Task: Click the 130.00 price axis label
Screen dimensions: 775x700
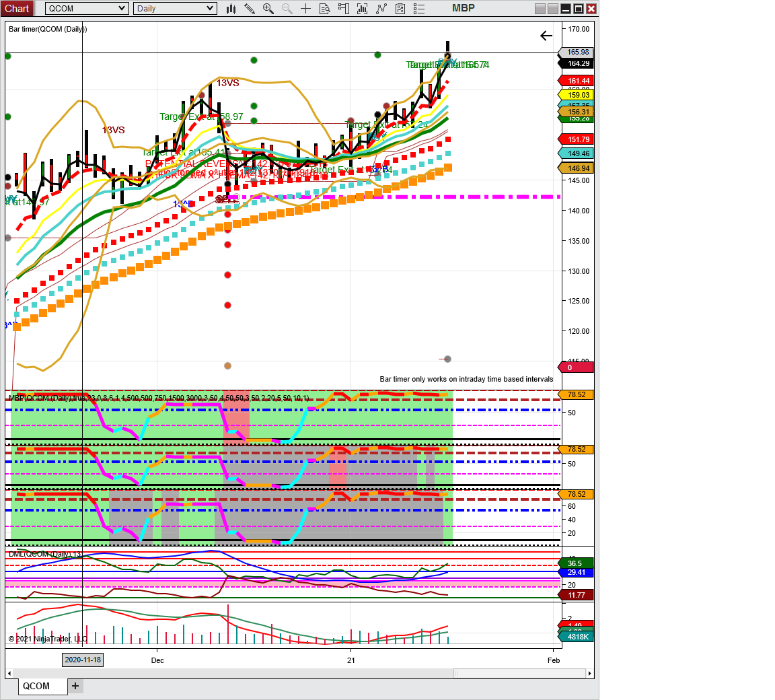Action: (x=579, y=271)
